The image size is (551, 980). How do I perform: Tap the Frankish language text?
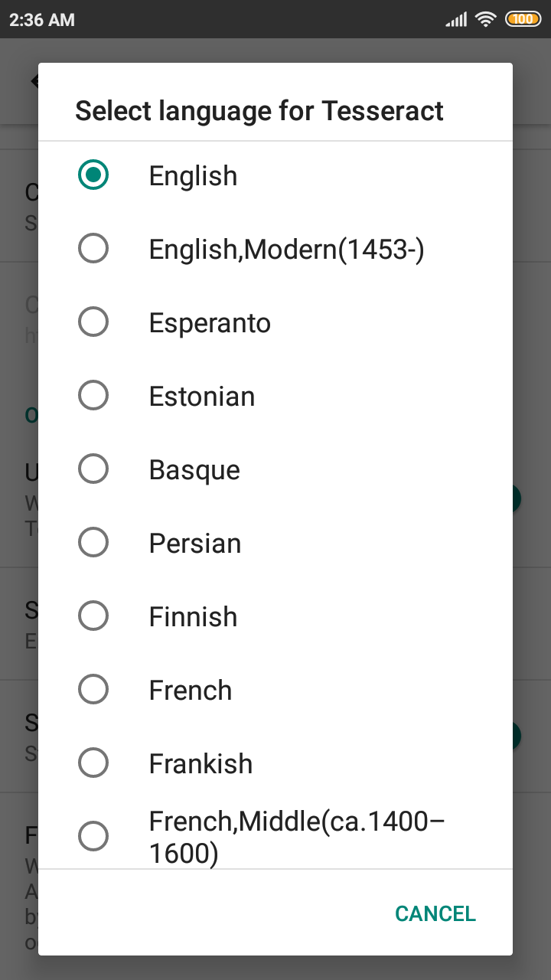[201, 764]
